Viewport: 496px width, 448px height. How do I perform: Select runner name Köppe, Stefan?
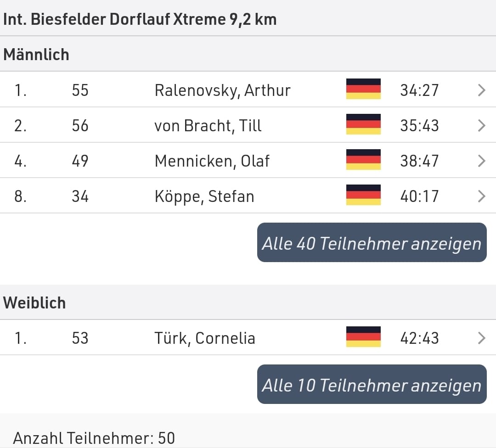pyautogui.click(x=204, y=196)
